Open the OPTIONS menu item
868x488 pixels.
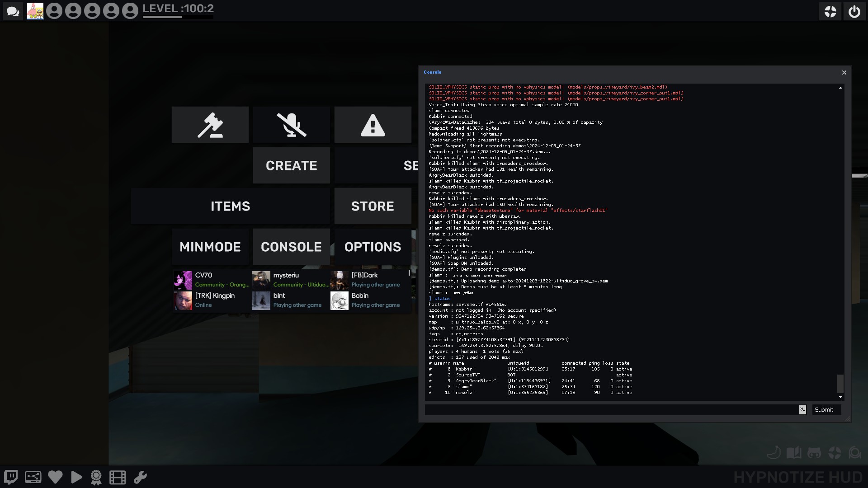pos(373,247)
